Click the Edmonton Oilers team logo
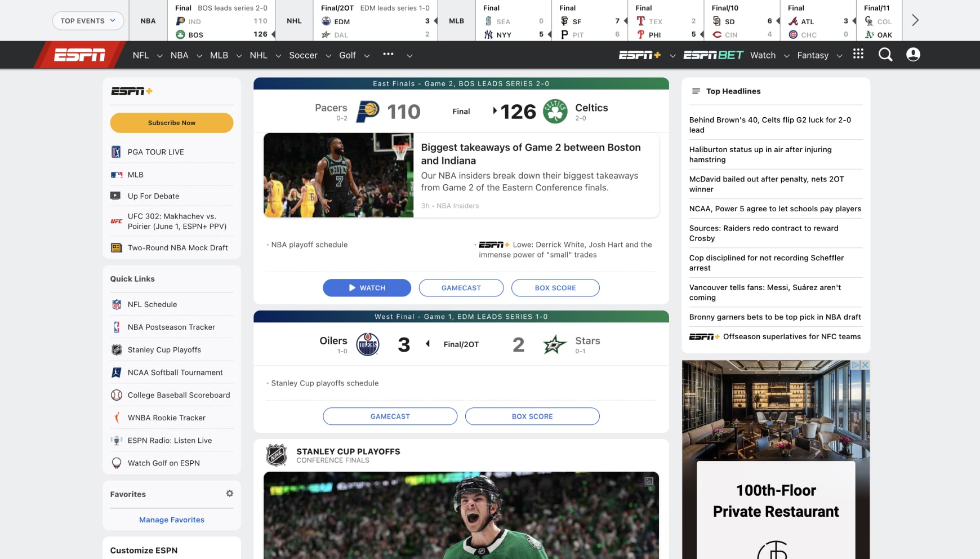The image size is (980, 559). tap(368, 344)
